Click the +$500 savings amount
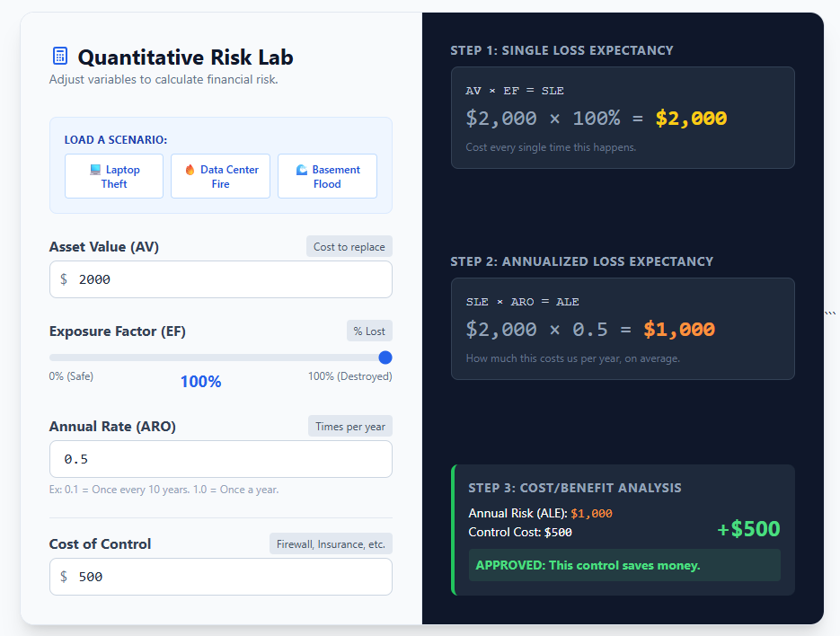Image resolution: width=840 pixels, height=636 pixels. click(749, 528)
